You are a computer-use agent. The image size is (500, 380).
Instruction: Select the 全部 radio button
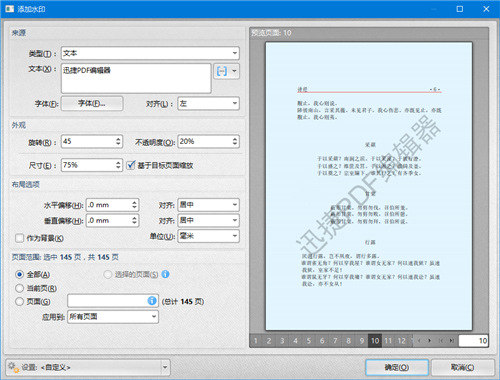[x=19, y=274]
